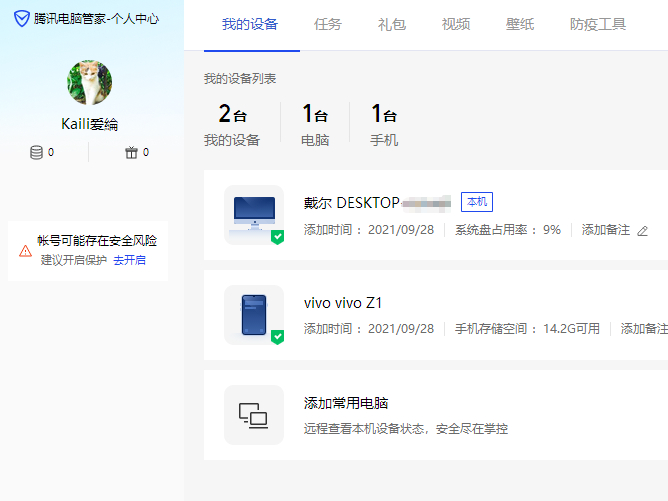Click 手机存储空间: 14.2G可用 text
This screenshot has width=668, height=501.
(x=527, y=329)
